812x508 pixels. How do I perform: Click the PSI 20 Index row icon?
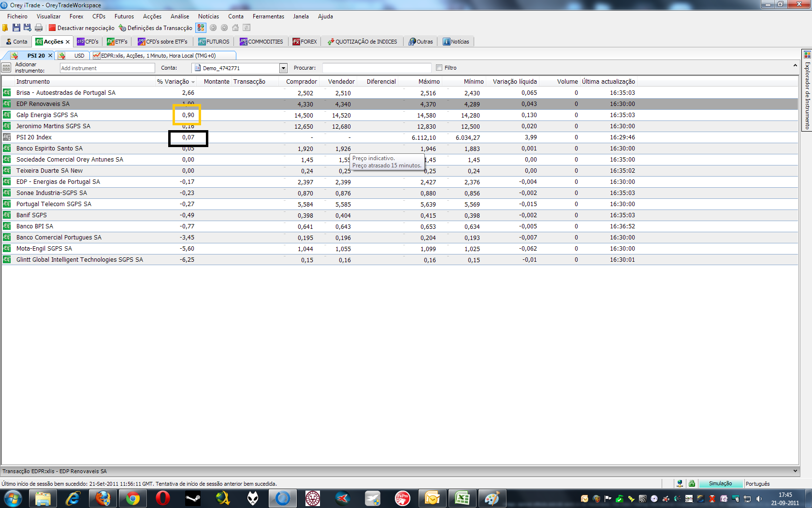pyautogui.click(x=7, y=137)
